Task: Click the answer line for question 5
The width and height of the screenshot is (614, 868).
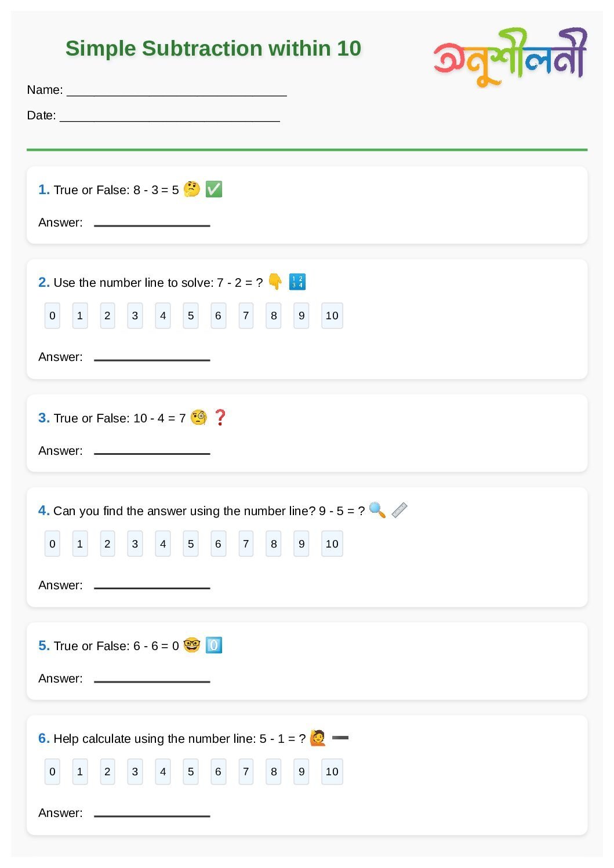Action: coord(152,680)
